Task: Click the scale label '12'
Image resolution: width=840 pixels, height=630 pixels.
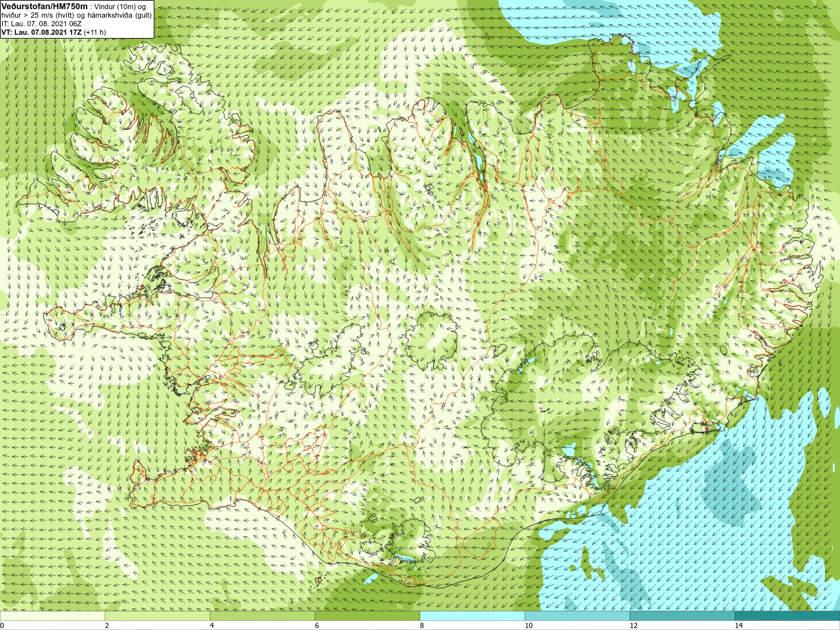Action: point(633,625)
